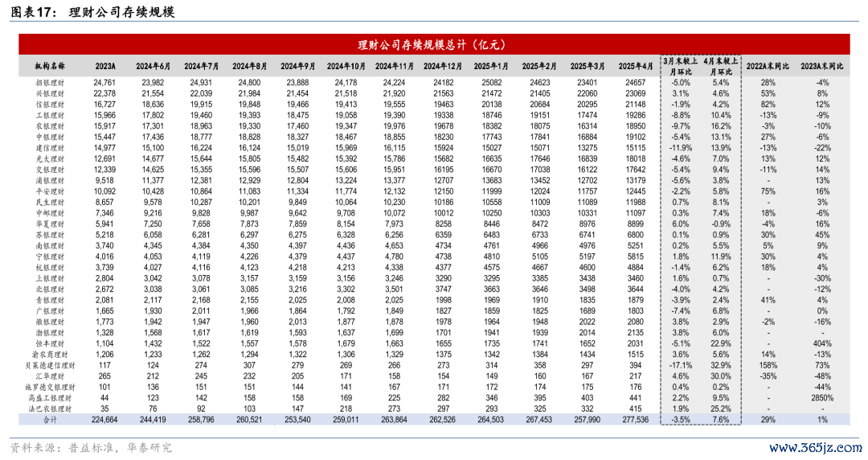Select the value 24,761 for 招银理财 2023A
The image size is (868, 460).
[104, 83]
